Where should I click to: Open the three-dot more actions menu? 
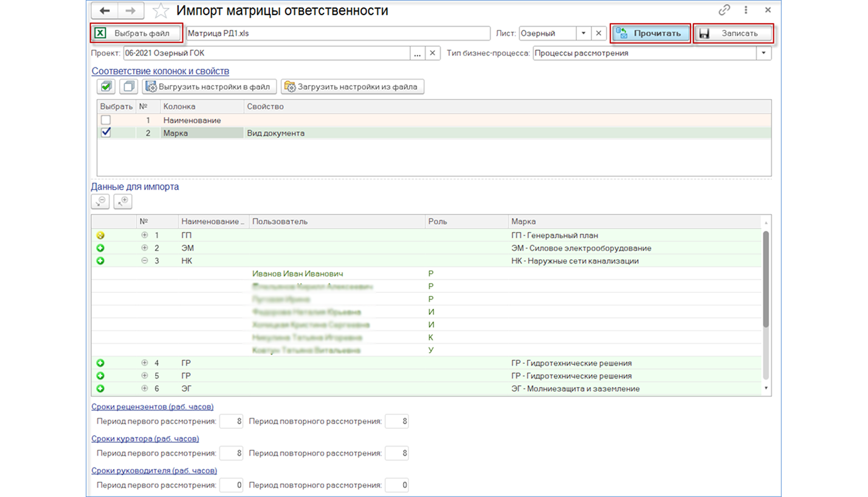[746, 10]
